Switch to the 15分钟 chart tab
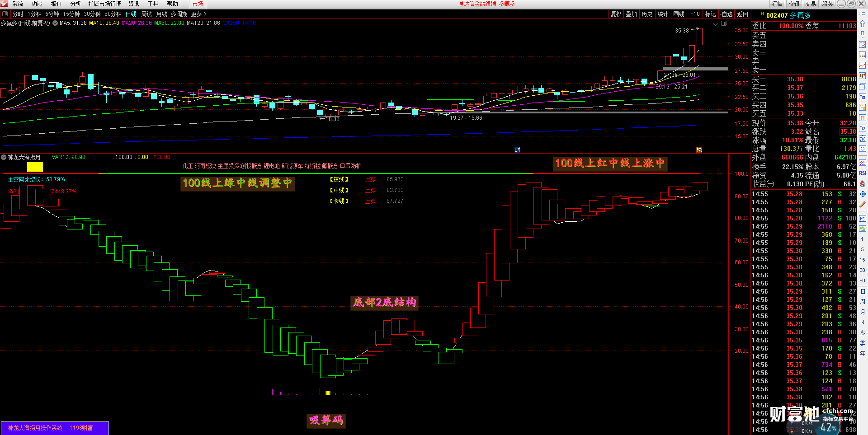This screenshot has width=868, height=435. (71, 14)
